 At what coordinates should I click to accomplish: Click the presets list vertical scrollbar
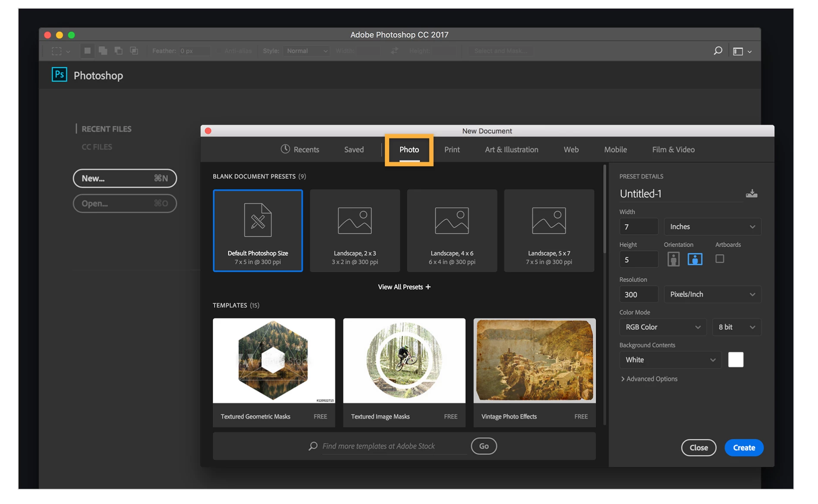604,209
